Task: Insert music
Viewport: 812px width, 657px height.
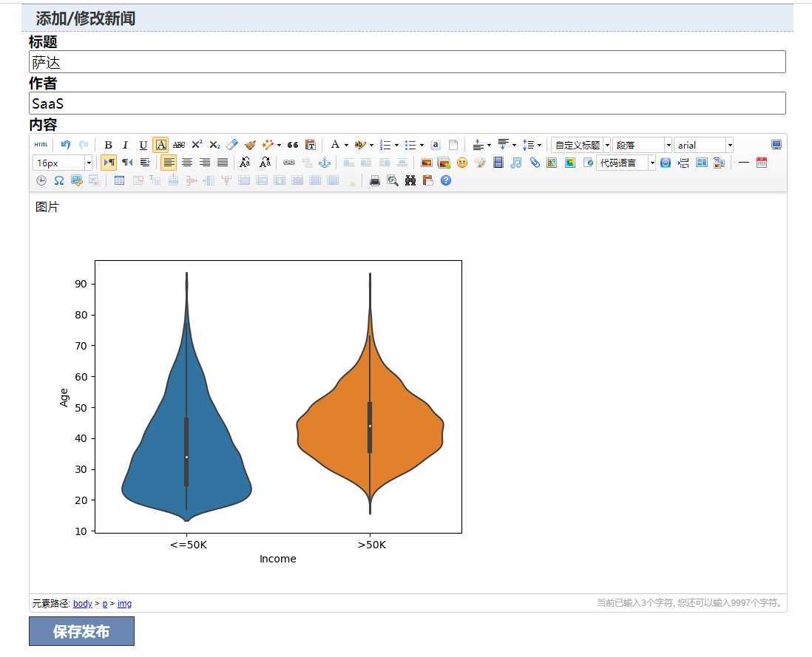Action: click(x=515, y=163)
